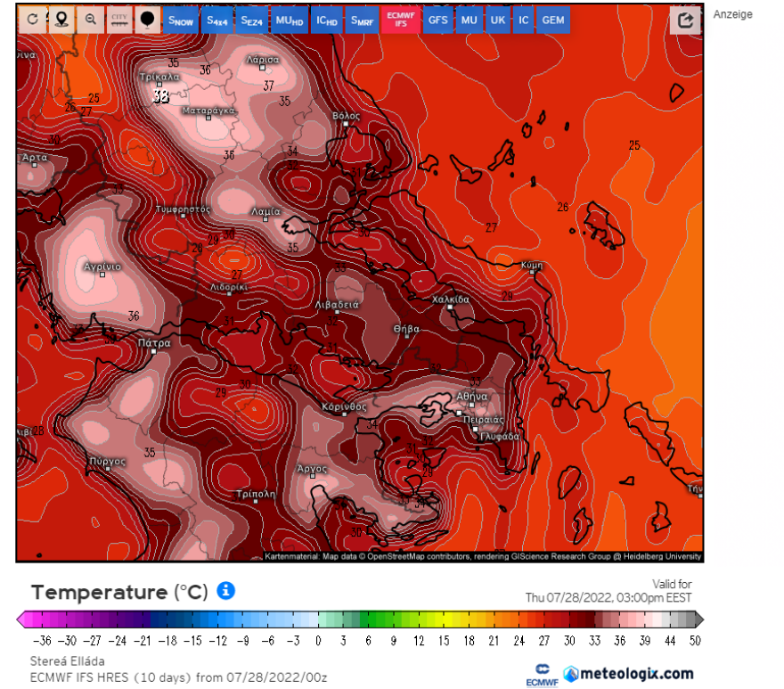Select the weather balloon sounding tool
The image size is (784, 689).
pyautogui.click(x=147, y=20)
